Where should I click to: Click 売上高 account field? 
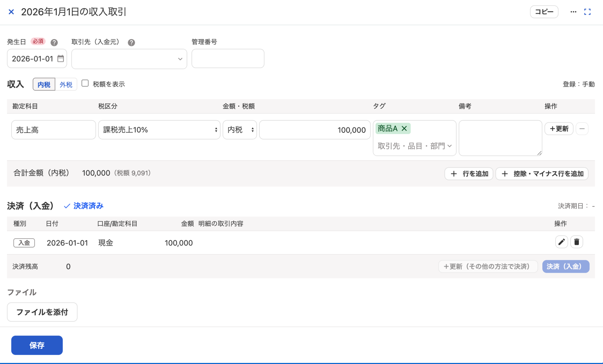[54, 129]
